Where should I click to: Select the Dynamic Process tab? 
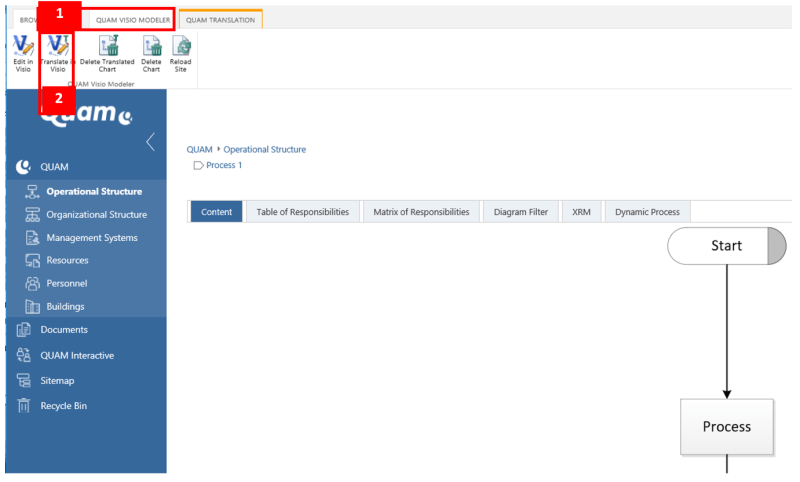pos(647,212)
